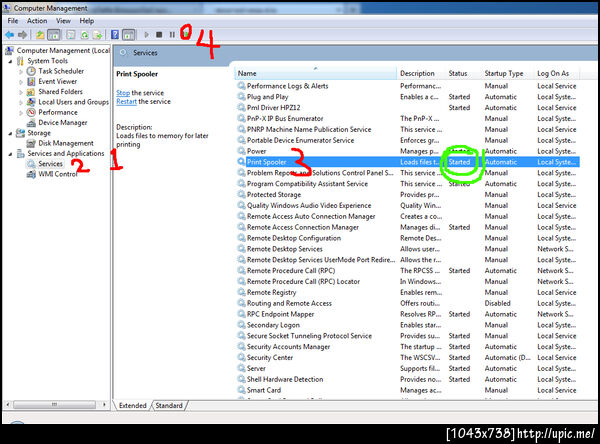Collapse the System Tools node
This screenshot has height=444, width=600.
point(10,61)
